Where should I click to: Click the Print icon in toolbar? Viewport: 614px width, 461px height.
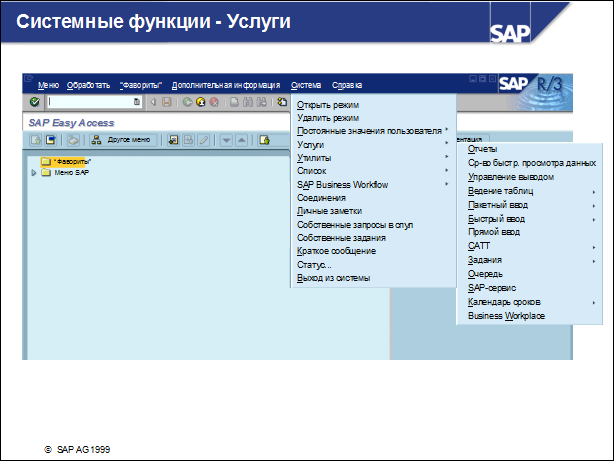[x=233, y=102]
